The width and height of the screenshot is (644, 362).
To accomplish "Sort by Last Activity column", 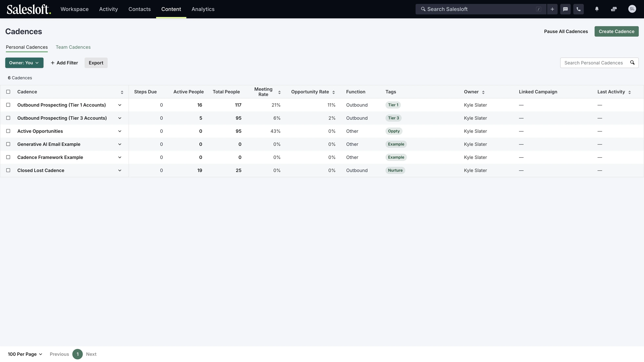I will [629, 92].
